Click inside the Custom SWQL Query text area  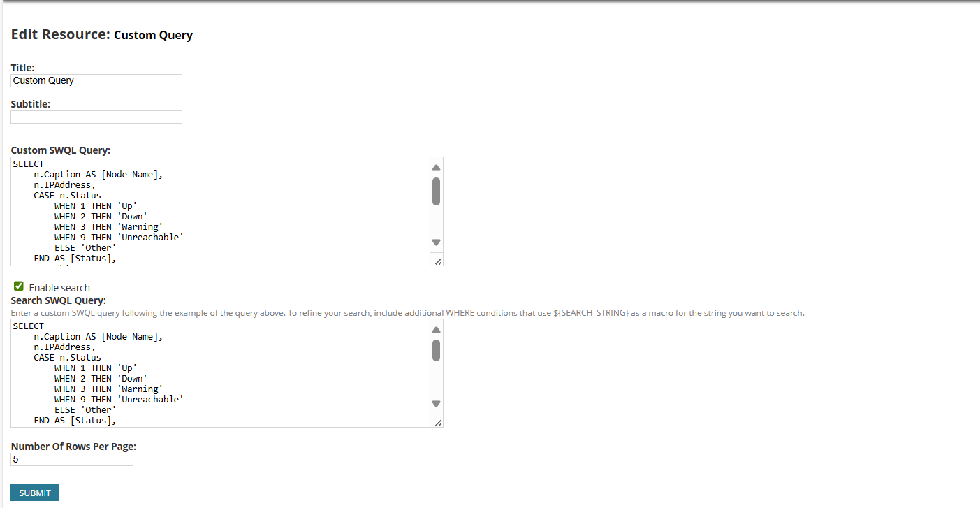221,211
